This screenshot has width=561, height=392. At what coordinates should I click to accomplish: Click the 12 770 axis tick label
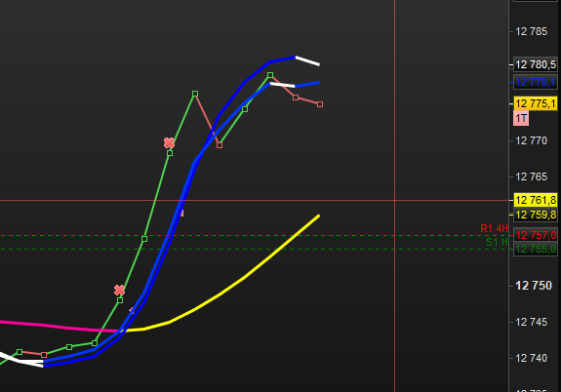(x=532, y=140)
